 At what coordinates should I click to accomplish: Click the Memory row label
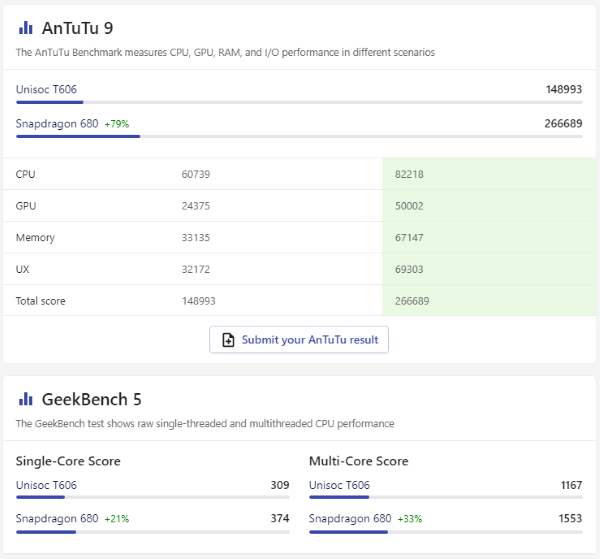click(35, 238)
